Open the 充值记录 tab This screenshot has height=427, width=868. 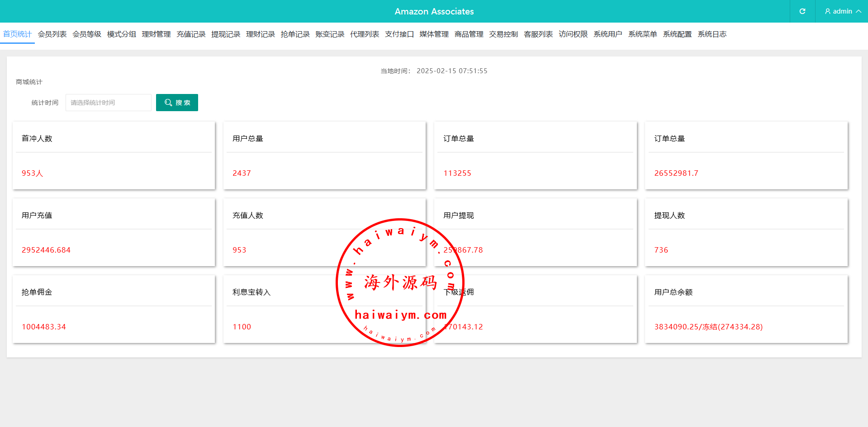(191, 34)
